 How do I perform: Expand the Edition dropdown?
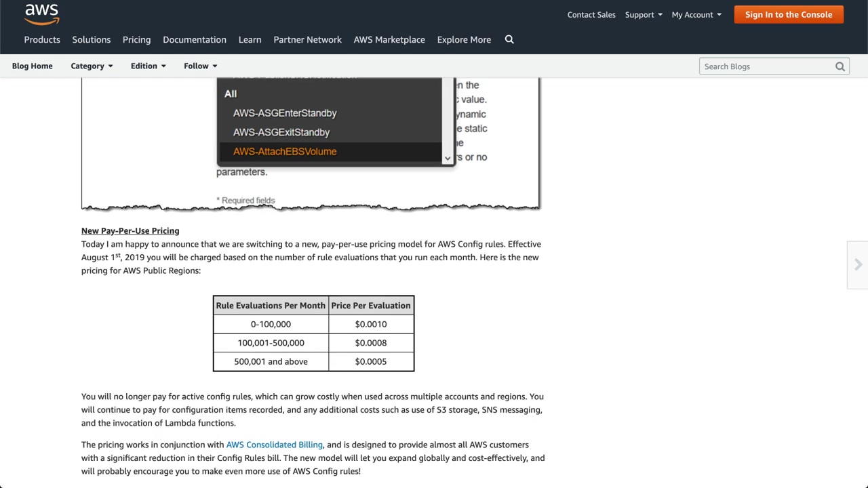click(148, 66)
